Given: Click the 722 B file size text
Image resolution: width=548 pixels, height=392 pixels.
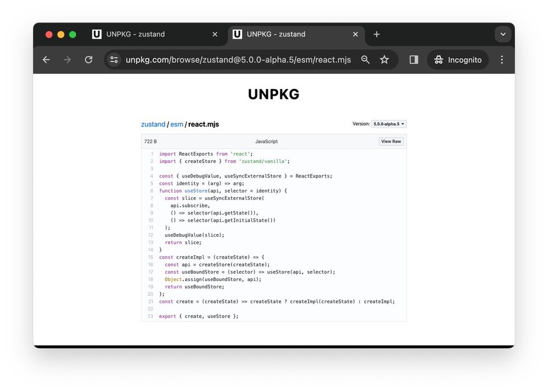Looking at the screenshot, I should tap(151, 142).
